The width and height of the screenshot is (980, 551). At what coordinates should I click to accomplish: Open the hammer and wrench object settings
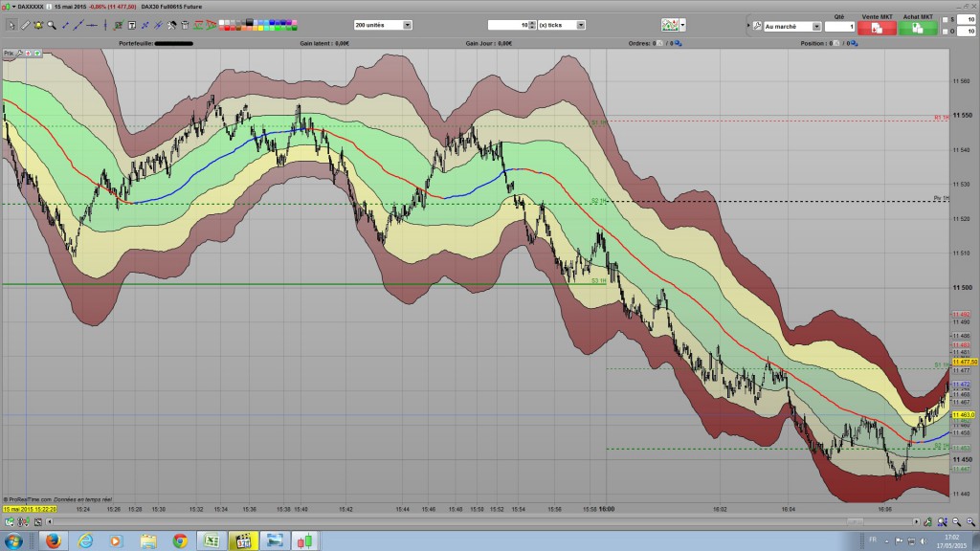tap(171, 25)
